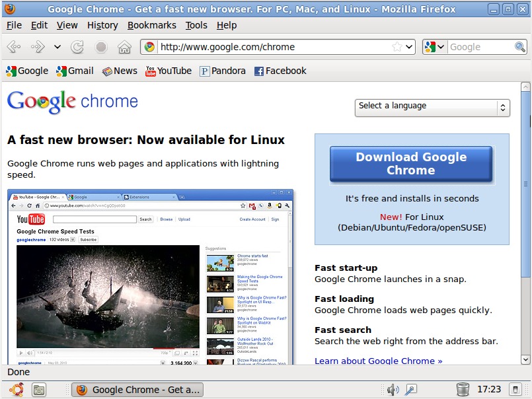The height and width of the screenshot is (399, 532).
Task: Open the Edit menu
Action: 40,25
